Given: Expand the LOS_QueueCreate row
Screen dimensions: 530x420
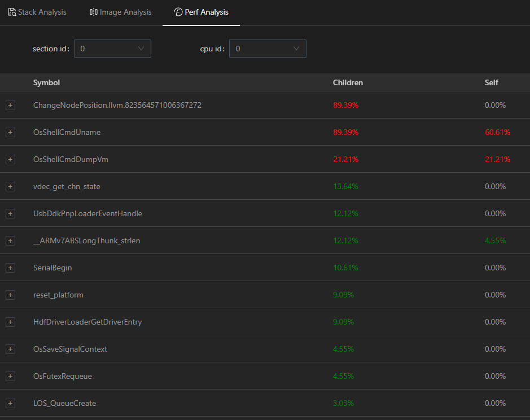Looking at the screenshot, I should click(11, 403).
